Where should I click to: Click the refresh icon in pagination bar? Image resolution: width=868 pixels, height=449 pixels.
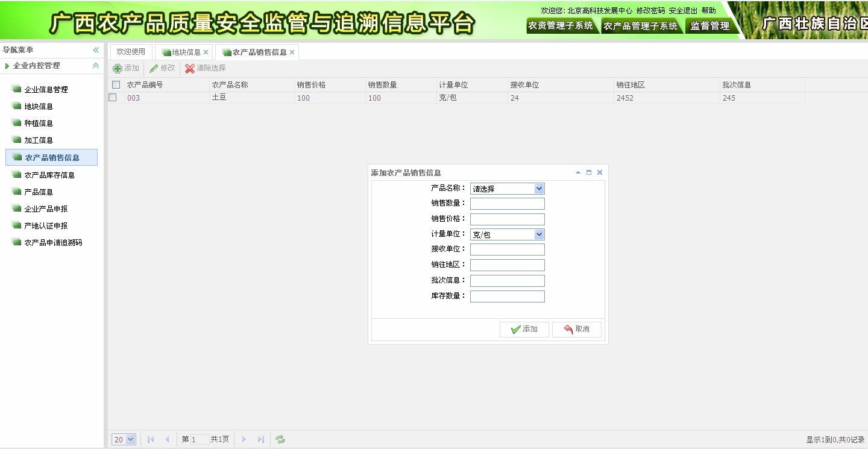coord(280,439)
